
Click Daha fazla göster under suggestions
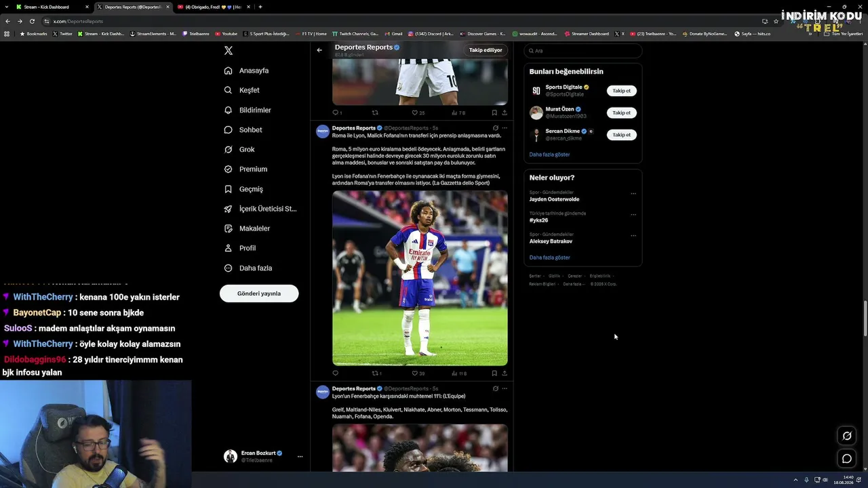click(549, 155)
